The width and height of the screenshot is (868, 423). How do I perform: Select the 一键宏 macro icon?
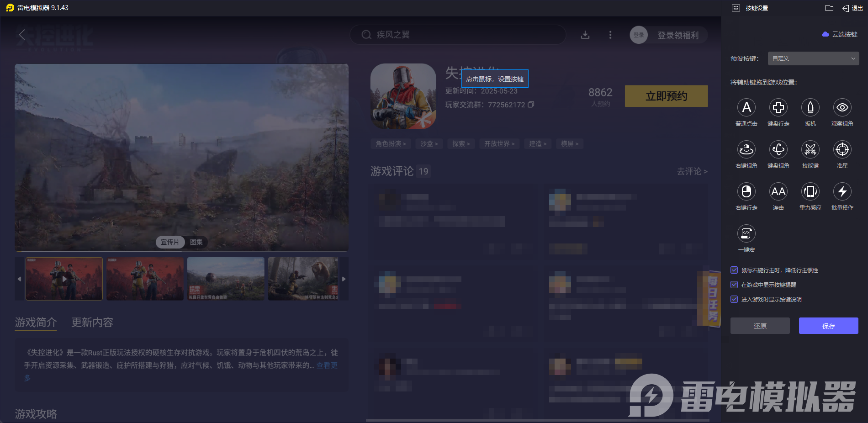pos(746,233)
